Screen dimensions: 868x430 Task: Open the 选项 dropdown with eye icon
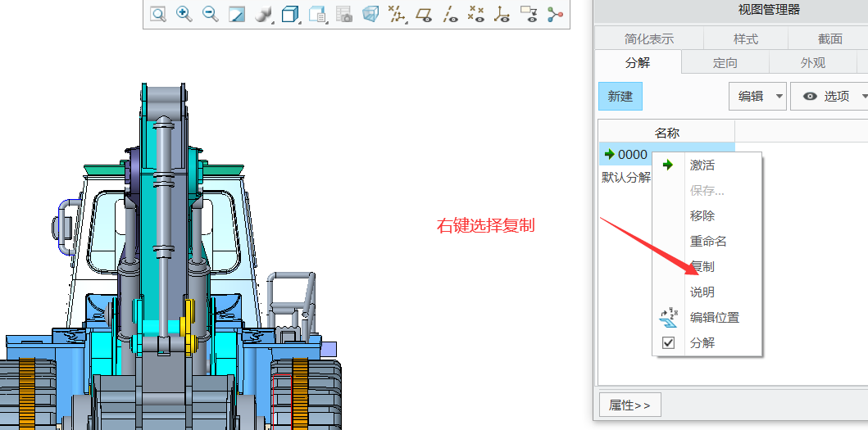830,97
